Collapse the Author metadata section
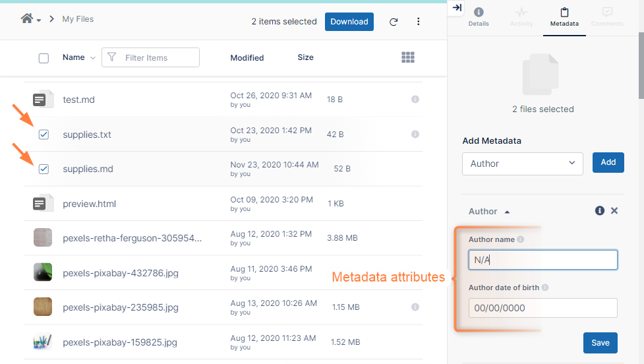The image size is (644, 364). pos(507,212)
